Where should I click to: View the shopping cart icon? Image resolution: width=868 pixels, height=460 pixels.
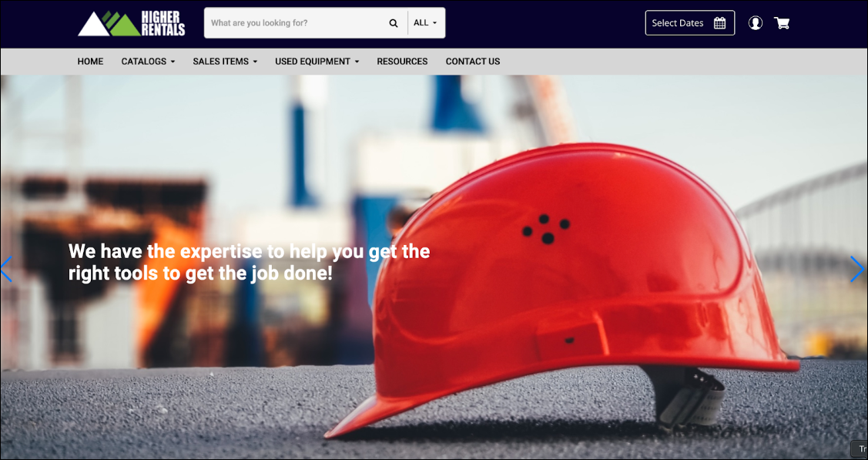(782, 22)
